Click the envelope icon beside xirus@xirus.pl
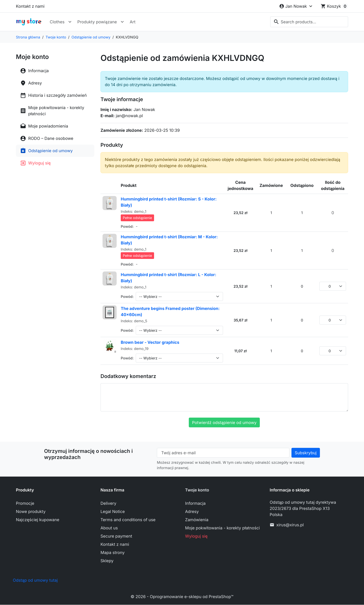Viewport: 364px width, 605px height. [x=272, y=525]
